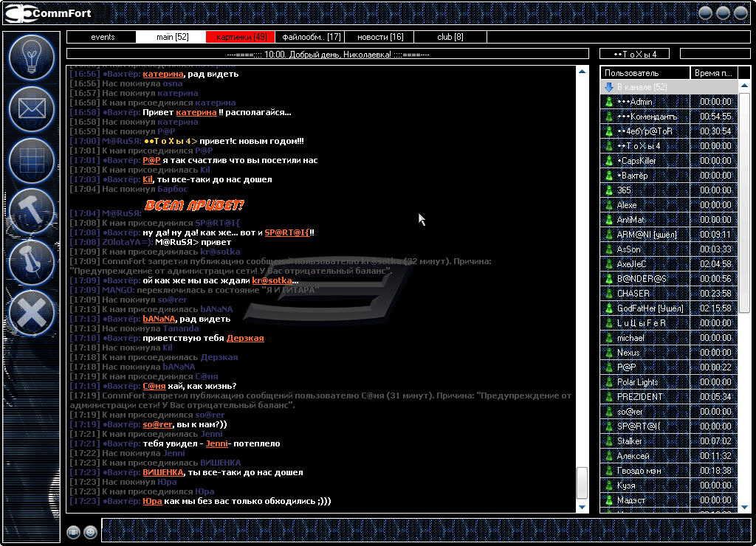Image resolution: width=756 pixels, height=546 pixels.
Task: Click the 'Дерзкая' nickname link in chat
Action: tap(244, 338)
